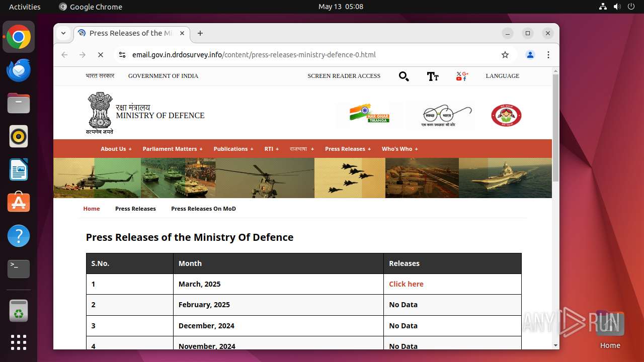Open the network status icon
644x362 pixels.
(x=603, y=7)
